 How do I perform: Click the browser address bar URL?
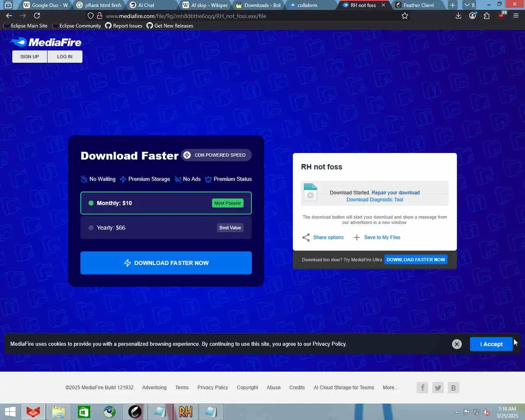click(x=186, y=16)
